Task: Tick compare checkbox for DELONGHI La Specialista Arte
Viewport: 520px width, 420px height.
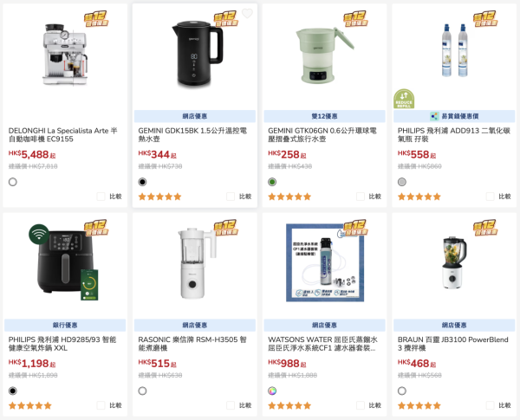Action: coord(101,197)
